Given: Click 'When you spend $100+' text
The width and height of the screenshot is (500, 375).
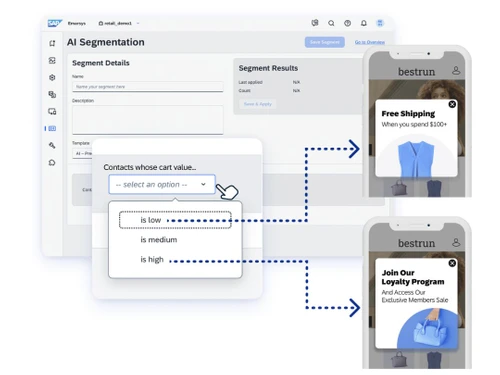Looking at the screenshot, I should (414, 124).
